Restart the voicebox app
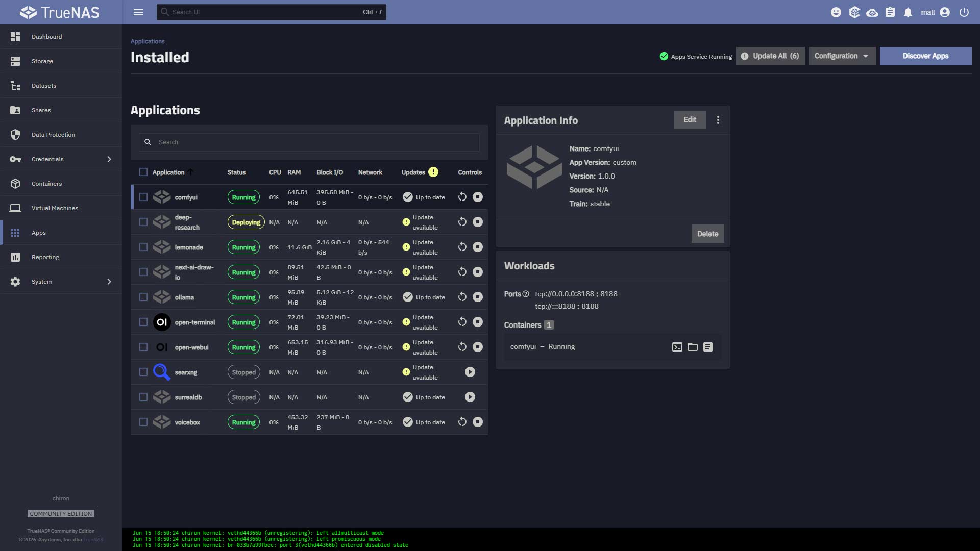Viewport: 980px width, 551px height. pyautogui.click(x=462, y=422)
